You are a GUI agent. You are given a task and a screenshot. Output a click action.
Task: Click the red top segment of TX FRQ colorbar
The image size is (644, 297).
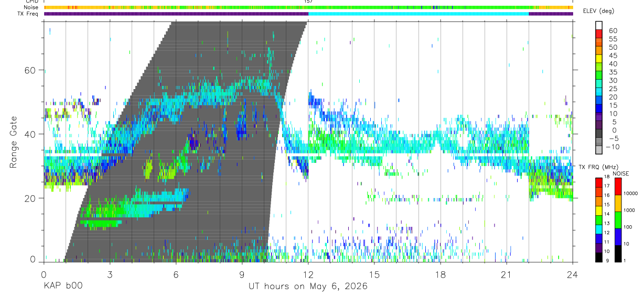598,183
